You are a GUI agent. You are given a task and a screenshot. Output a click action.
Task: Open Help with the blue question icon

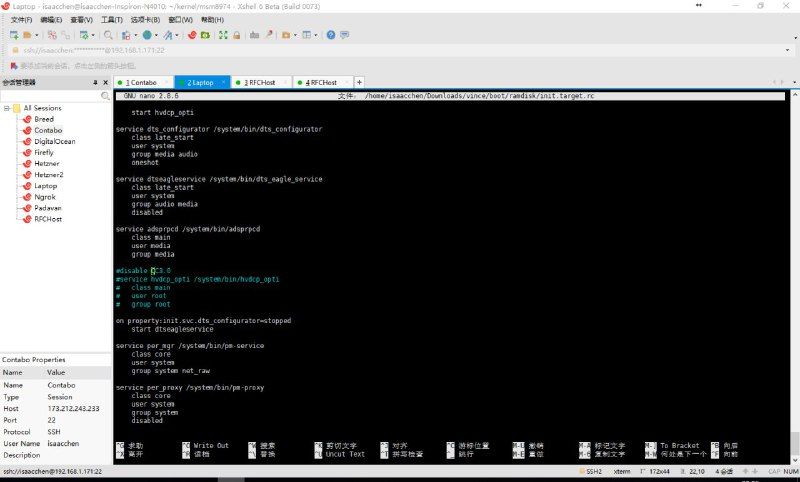[331, 35]
